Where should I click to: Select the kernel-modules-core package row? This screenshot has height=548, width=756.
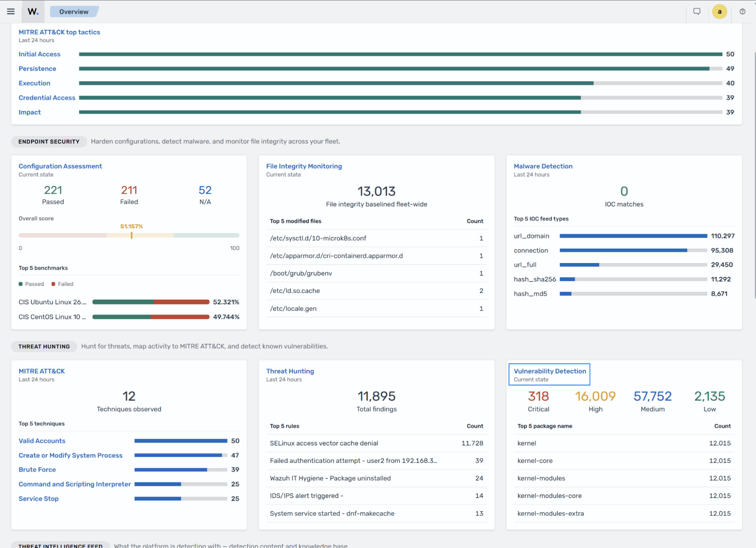click(x=624, y=496)
